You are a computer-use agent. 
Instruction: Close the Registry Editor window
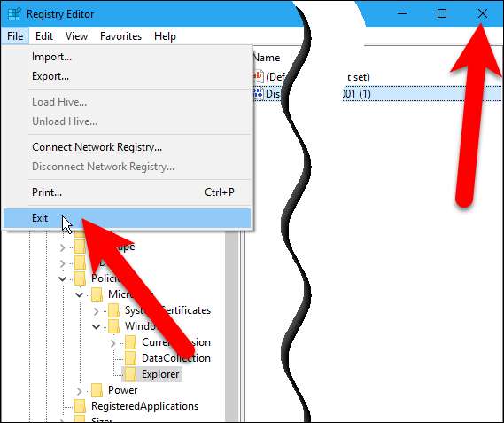point(482,13)
